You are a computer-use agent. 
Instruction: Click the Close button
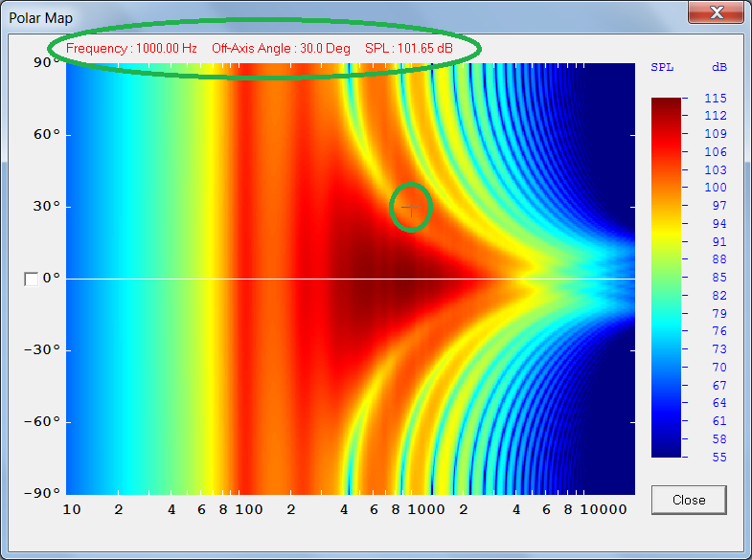coord(689,500)
